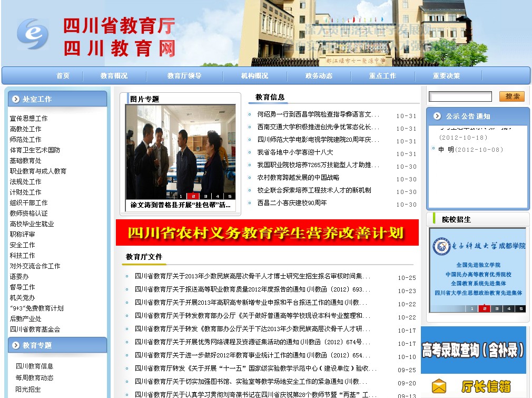Open the 高考录取查询(含补录) banner

tap(474, 350)
